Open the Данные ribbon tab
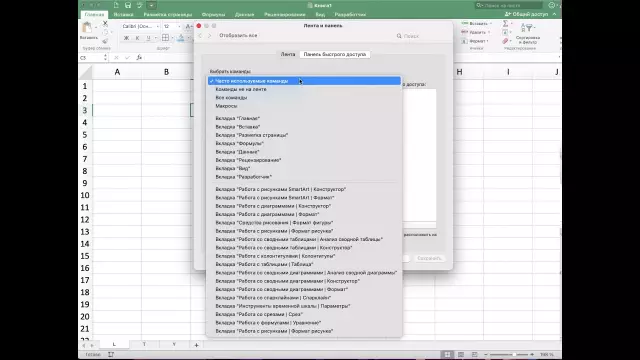Screen dimensions: 640x360 tap(244, 14)
